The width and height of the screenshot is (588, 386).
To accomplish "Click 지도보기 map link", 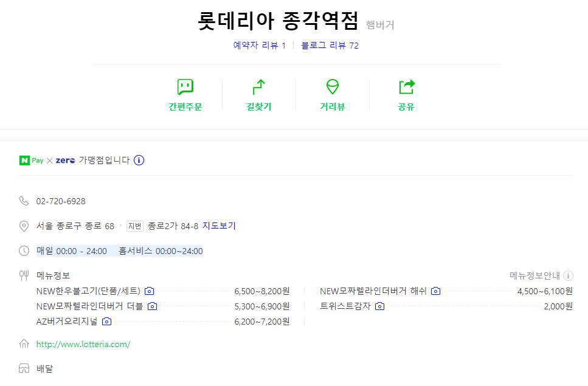I will (x=219, y=226).
